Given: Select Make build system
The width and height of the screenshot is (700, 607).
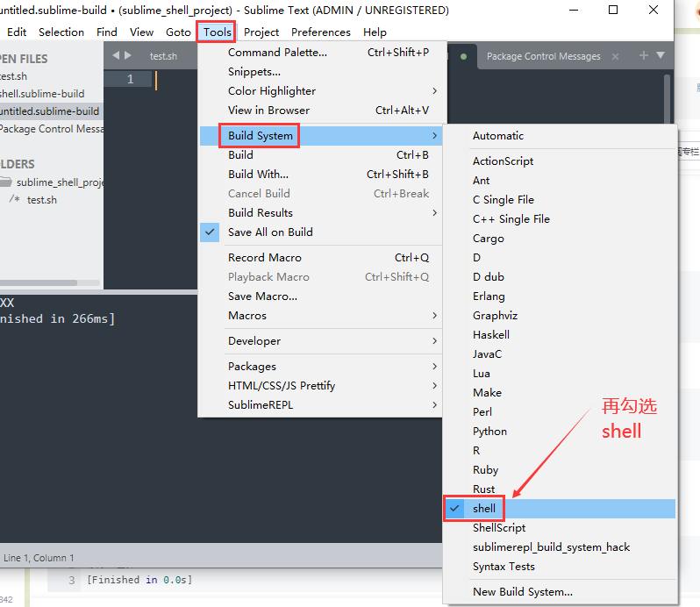Looking at the screenshot, I should 560,393.
